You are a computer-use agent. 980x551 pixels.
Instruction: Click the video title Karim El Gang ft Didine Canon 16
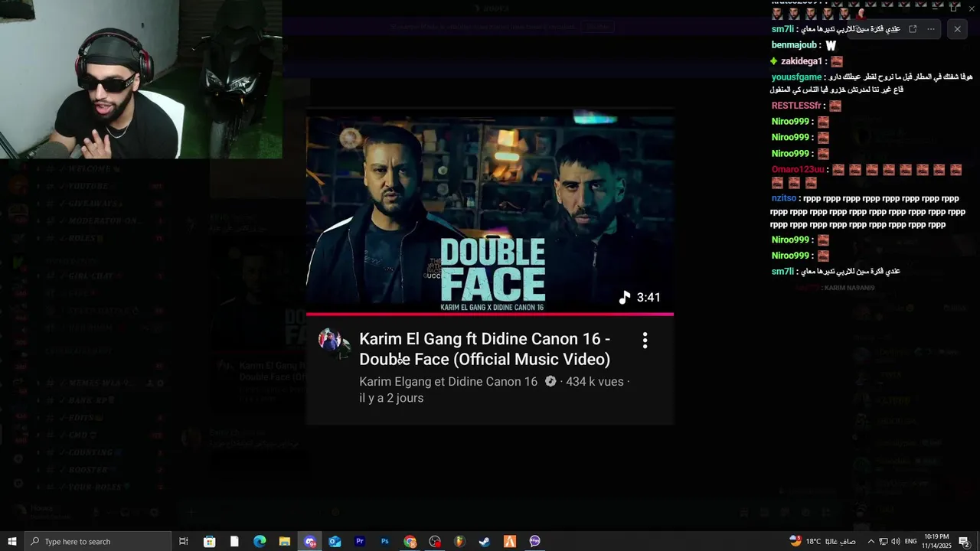tap(485, 349)
